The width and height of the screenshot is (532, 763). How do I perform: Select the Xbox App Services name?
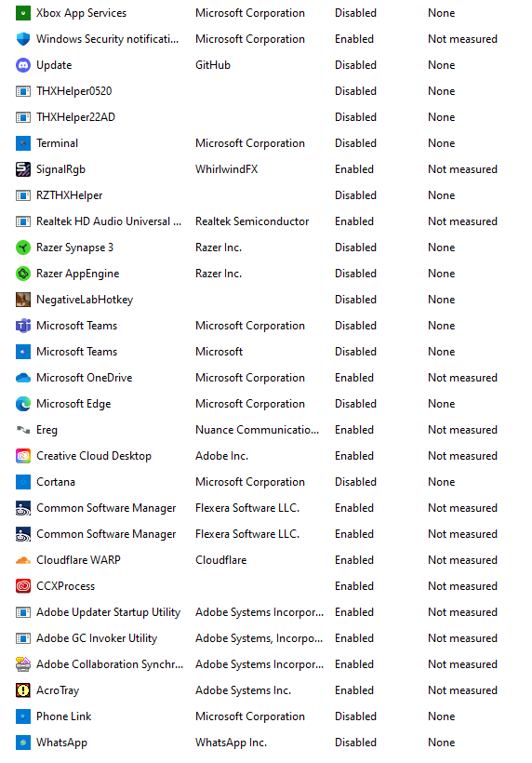tap(81, 13)
